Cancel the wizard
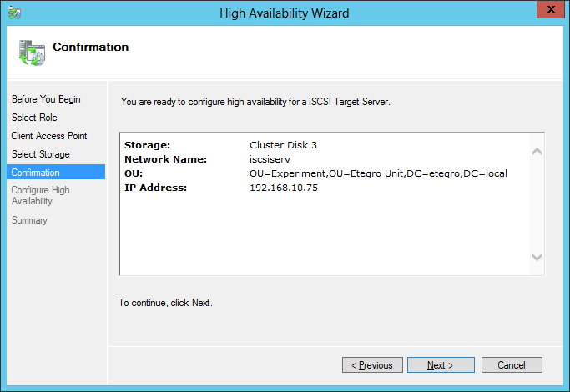 tap(511, 365)
